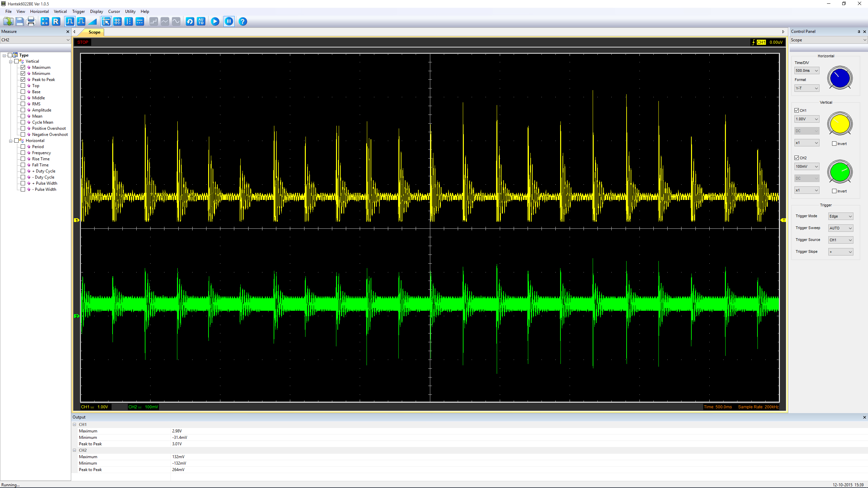
Task: Open the Trigger Source CH1 dropdown
Action: click(841, 240)
